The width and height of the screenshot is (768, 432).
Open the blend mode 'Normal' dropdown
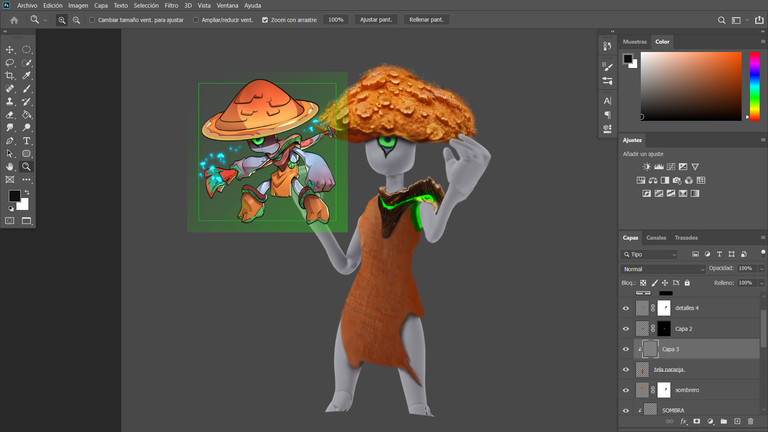[663, 269]
